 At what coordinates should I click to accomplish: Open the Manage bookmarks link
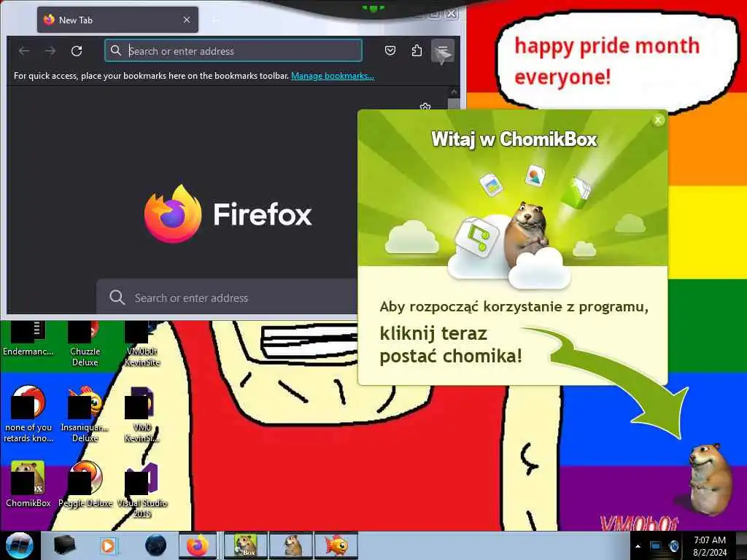(x=333, y=76)
